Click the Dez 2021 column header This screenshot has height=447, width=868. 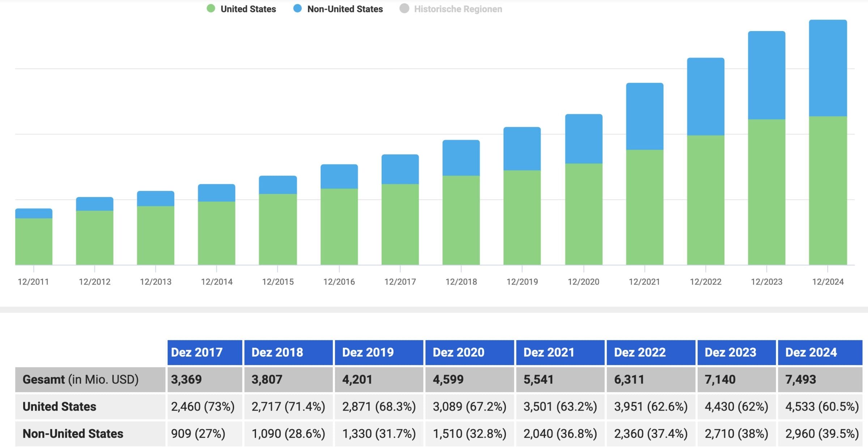tap(560, 352)
